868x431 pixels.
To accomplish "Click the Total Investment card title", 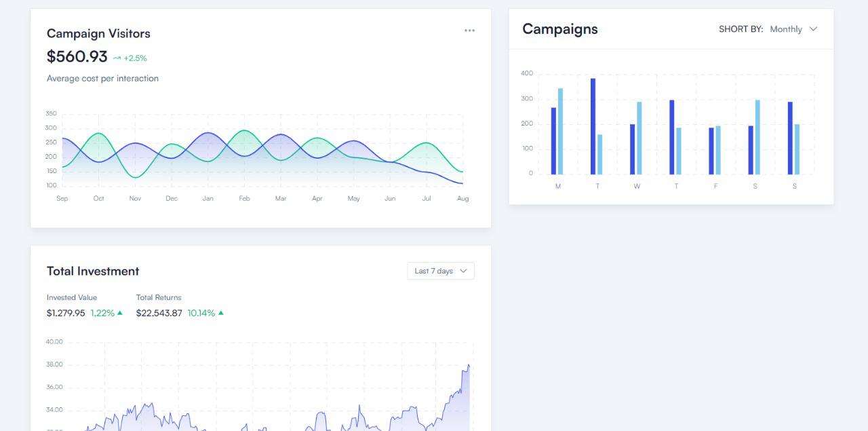I will [x=93, y=271].
